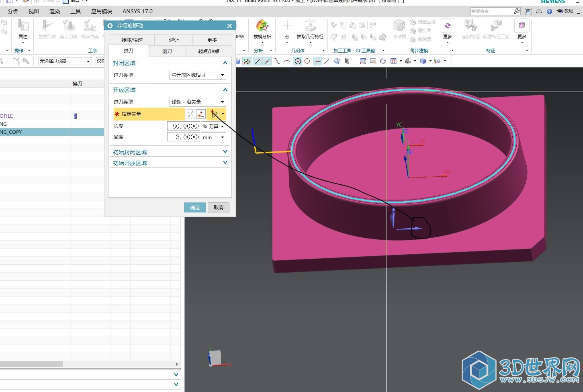The width and height of the screenshot is (583, 392).
Task: Click the 高度 value field 3.0000
Action: click(184, 137)
